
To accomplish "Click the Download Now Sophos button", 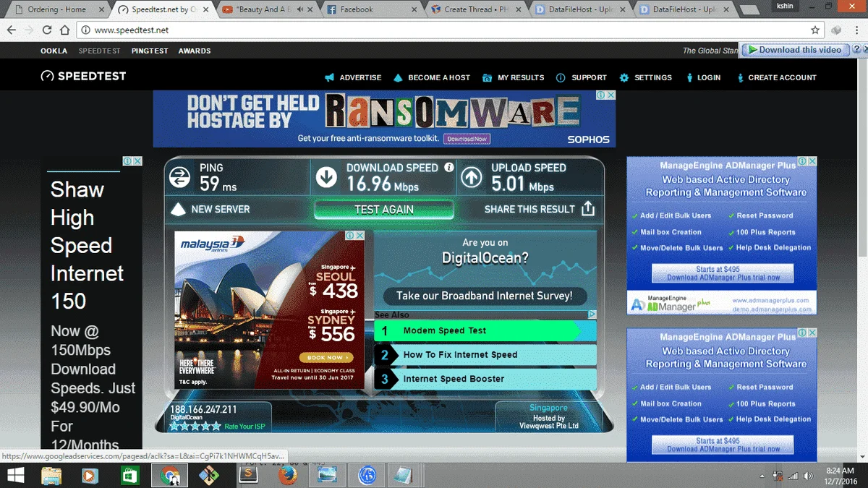I will (x=467, y=138).
